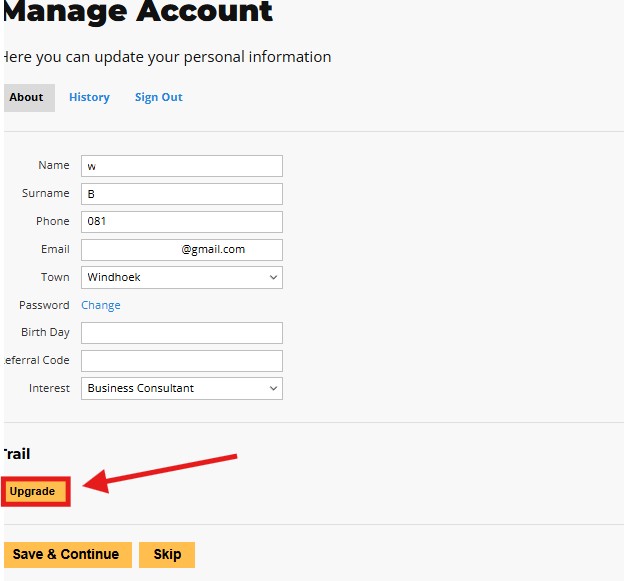The height and width of the screenshot is (581, 624).
Task: Switch to the About tab
Action: point(27,97)
